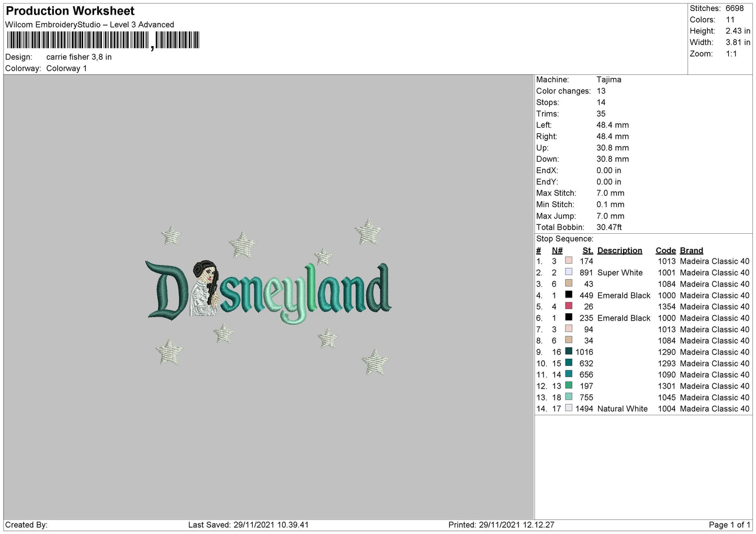
Task: Click the Emerald Black swatch in row 4
Action: click(x=569, y=294)
